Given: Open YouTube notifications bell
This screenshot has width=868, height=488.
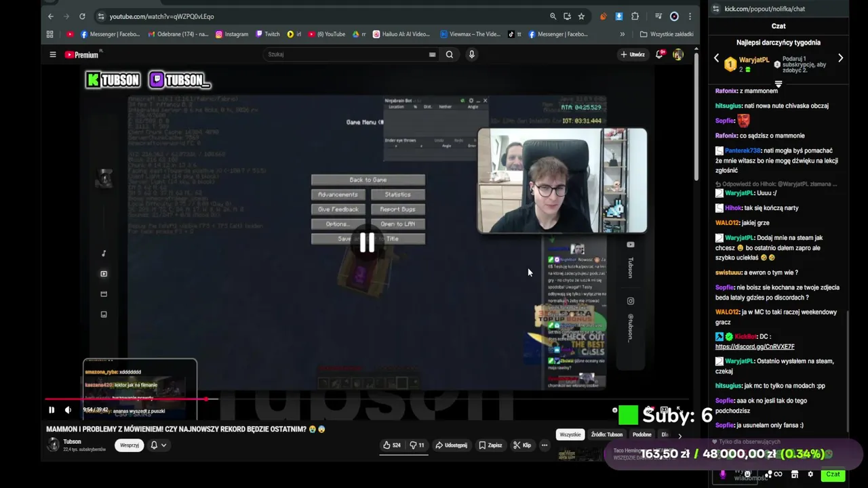Looking at the screenshot, I should click(659, 55).
